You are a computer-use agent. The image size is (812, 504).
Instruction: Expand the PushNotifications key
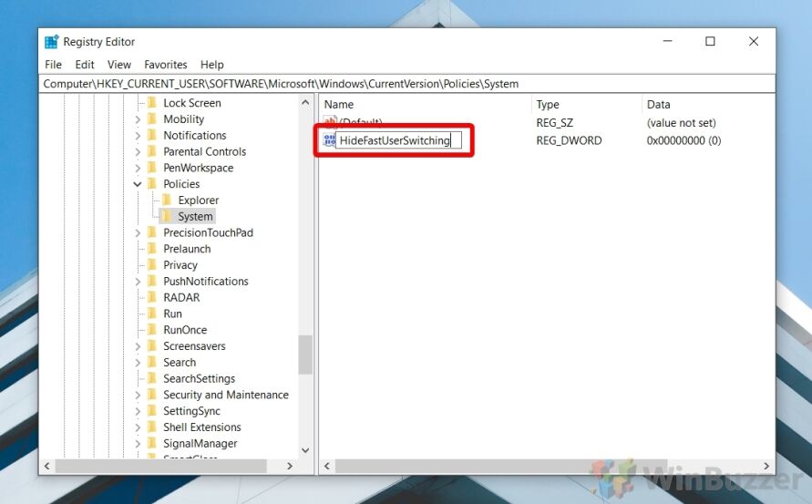[x=138, y=282]
